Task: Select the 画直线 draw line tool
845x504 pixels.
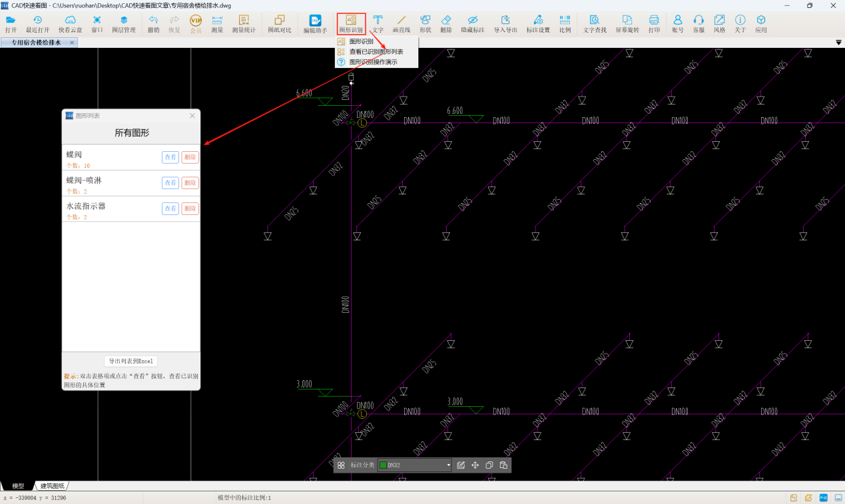Action: [x=401, y=24]
